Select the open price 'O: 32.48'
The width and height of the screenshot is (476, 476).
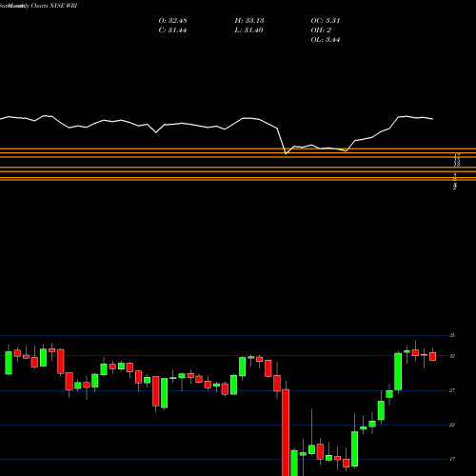[172, 21]
